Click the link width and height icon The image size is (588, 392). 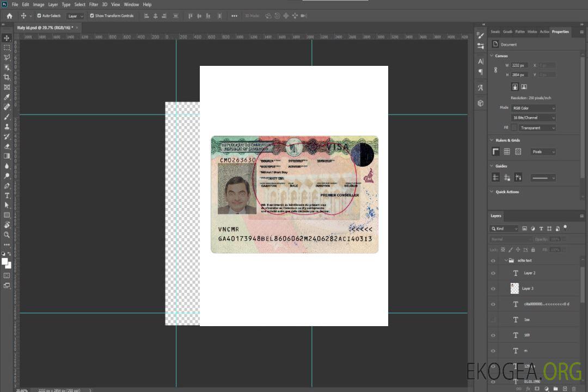pos(496,70)
